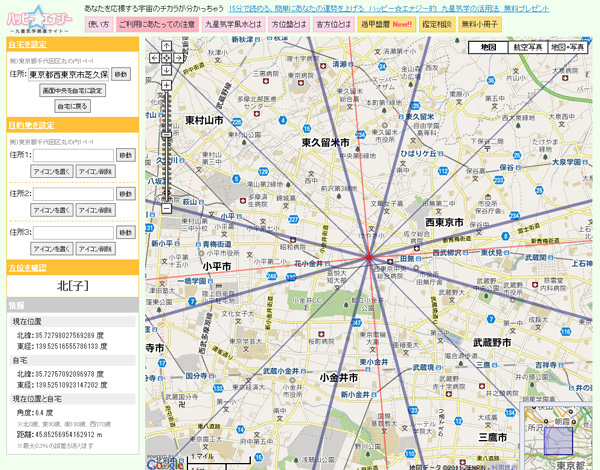Zoom in the map with plus button
The width and height of the screenshot is (600, 470).
pos(166,85)
